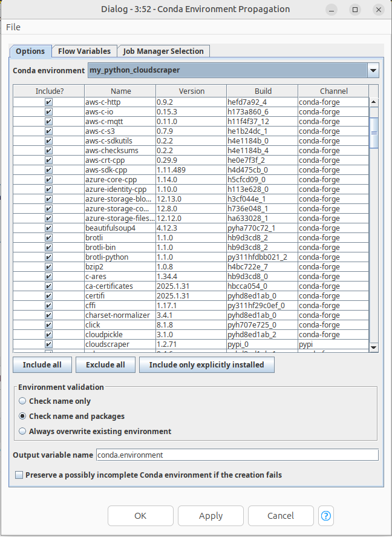Click the version cell 1.11.489
392x537 pixels.
pos(191,170)
